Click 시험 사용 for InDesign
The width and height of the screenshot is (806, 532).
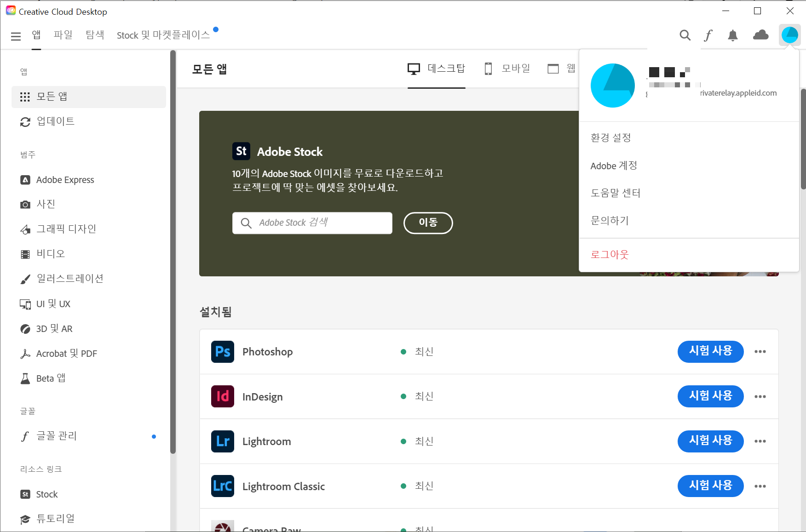[x=710, y=396]
